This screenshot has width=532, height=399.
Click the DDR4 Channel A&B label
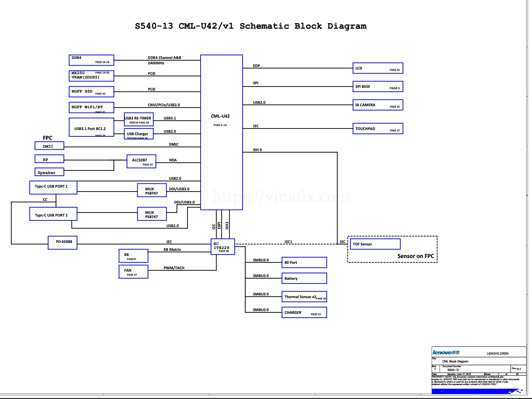(x=164, y=58)
